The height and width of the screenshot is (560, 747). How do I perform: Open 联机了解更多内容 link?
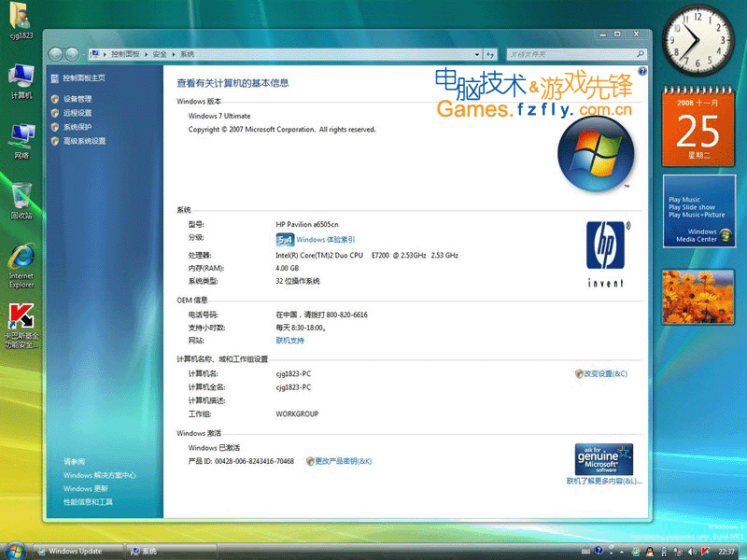tap(604, 481)
